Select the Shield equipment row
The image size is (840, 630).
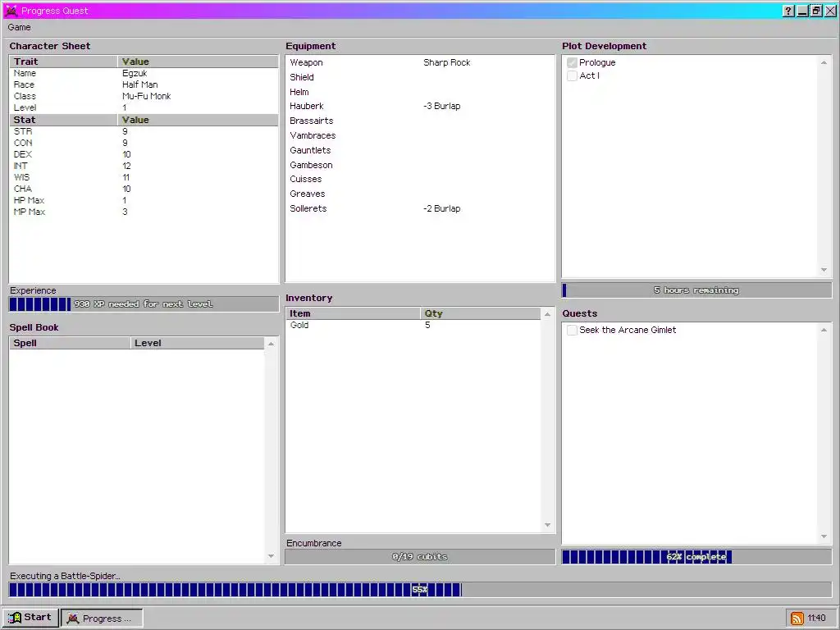[x=420, y=77]
